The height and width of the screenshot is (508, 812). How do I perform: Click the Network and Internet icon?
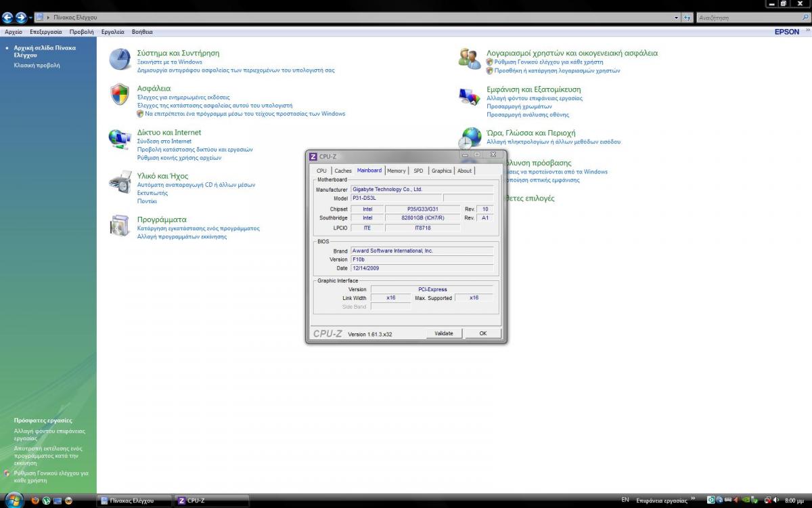point(120,139)
